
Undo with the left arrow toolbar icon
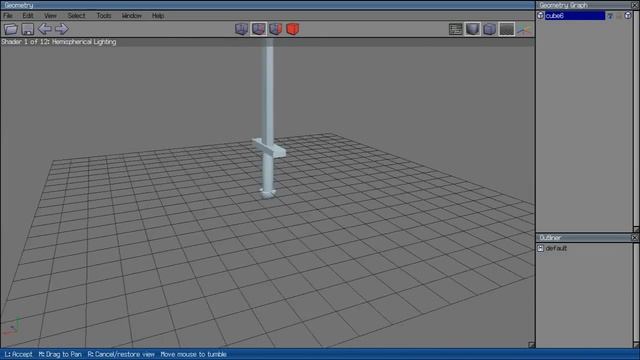pos(44,29)
